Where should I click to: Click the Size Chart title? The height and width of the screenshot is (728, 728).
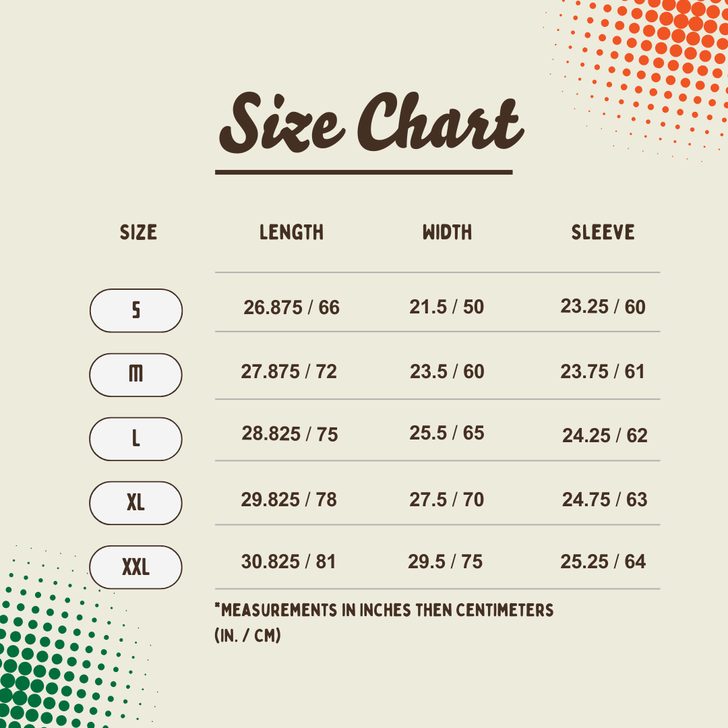(371, 123)
